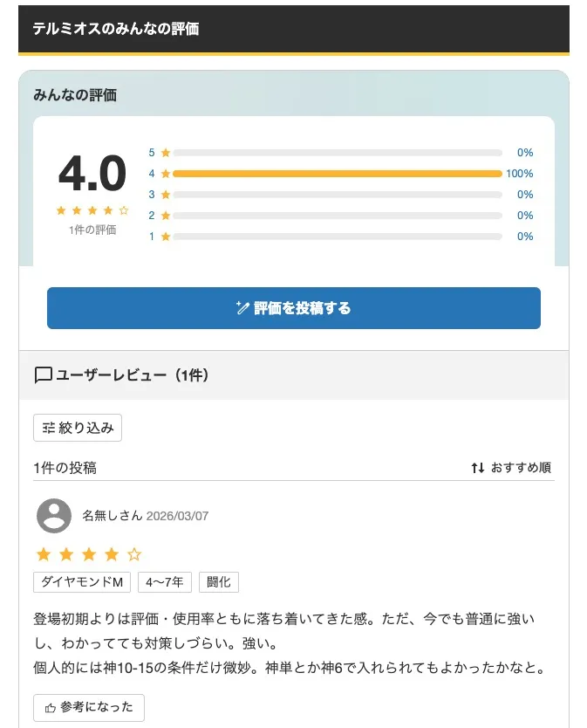
Task: Click the thumbs-up icon in 参考になった button
Action: tap(50, 708)
